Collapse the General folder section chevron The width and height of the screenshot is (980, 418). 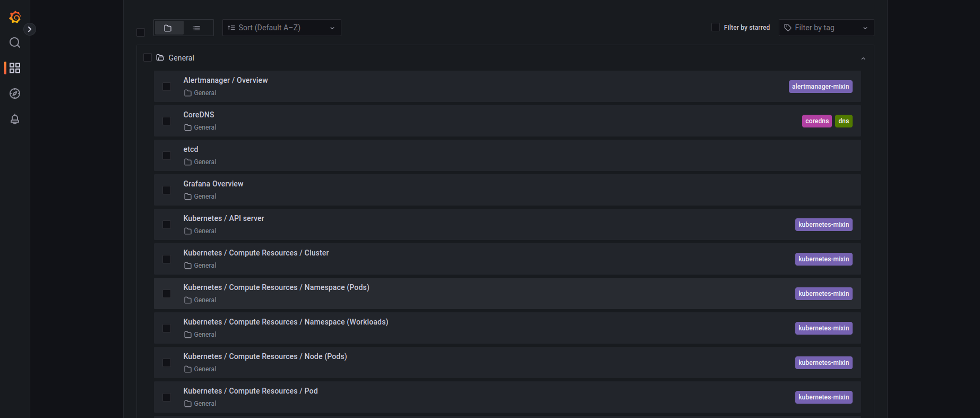[863, 58]
